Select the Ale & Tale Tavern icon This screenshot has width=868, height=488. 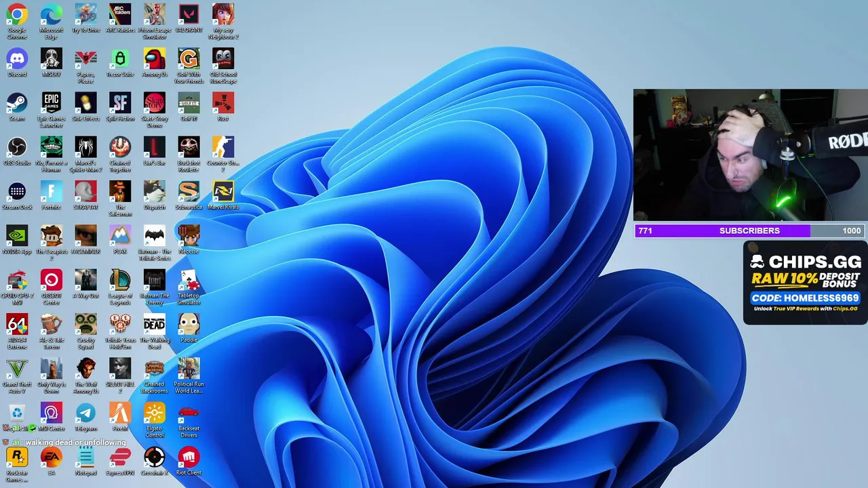tap(52, 324)
